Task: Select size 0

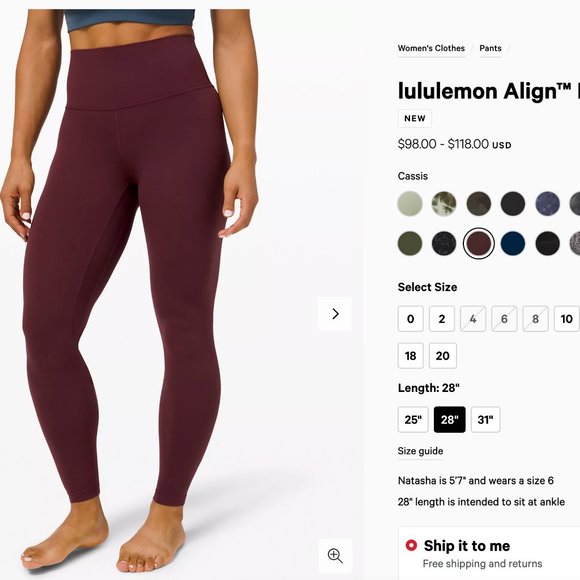Action: pyautogui.click(x=411, y=318)
